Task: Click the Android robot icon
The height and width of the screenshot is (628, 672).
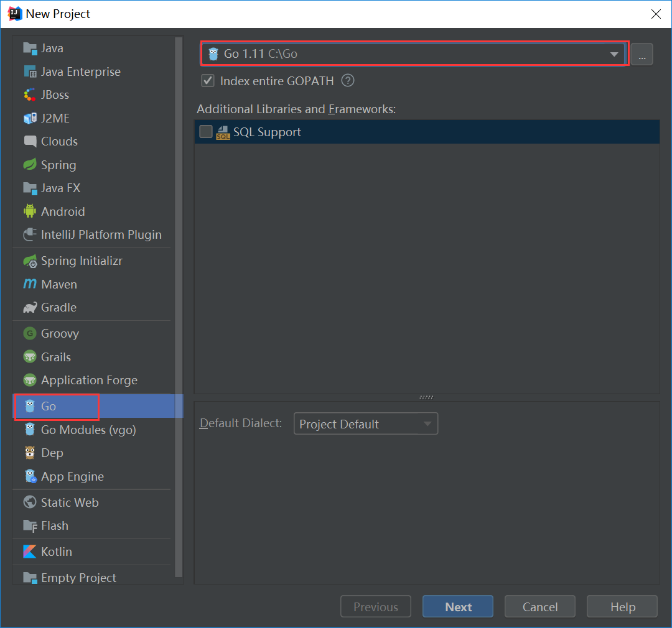Action: [x=30, y=211]
